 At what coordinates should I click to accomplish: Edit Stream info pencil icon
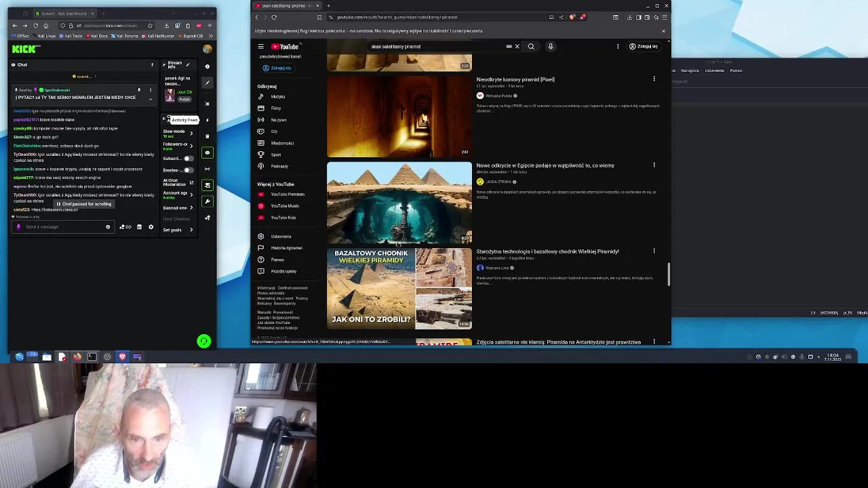[x=188, y=65]
